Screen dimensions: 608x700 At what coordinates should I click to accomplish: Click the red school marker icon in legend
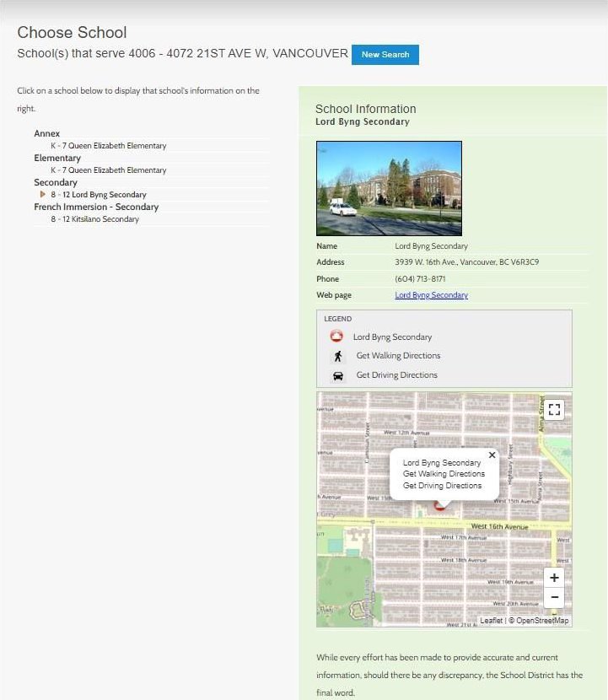click(336, 337)
